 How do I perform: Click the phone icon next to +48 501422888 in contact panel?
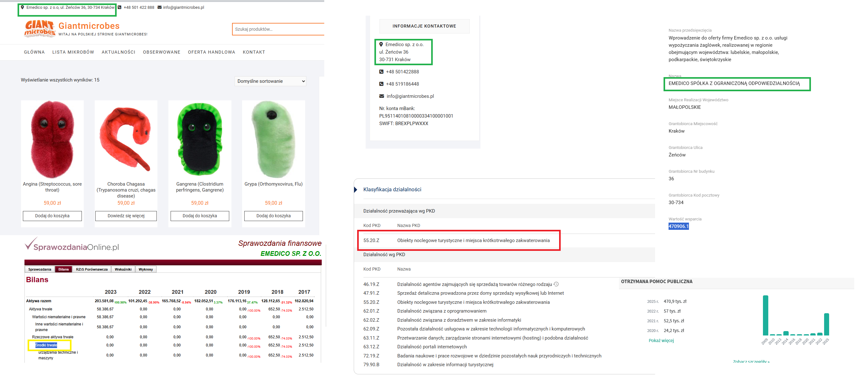tap(381, 71)
